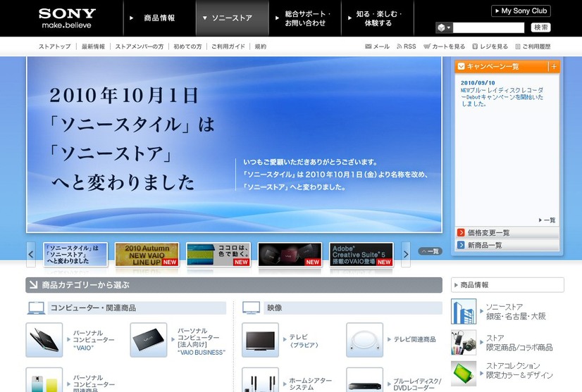Click the 一覧 link in campaign panel
The image size is (582, 392).
point(547,220)
